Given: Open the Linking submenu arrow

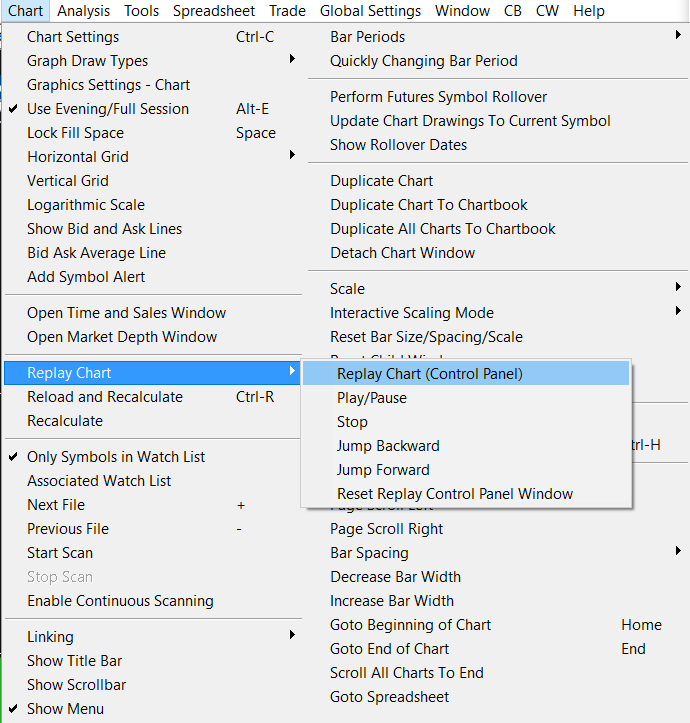Looking at the screenshot, I should (292, 636).
